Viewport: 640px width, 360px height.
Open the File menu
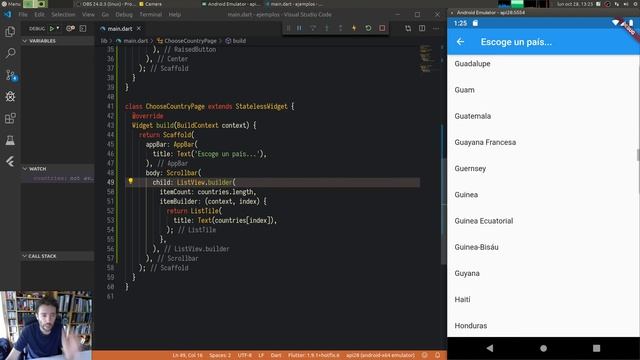[x=23, y=14]
